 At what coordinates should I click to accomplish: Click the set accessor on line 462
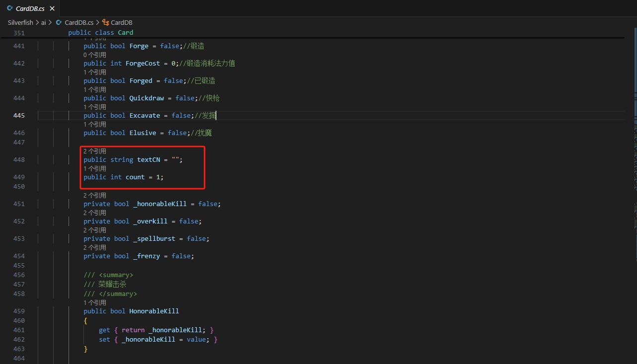[x=104, y=340]
